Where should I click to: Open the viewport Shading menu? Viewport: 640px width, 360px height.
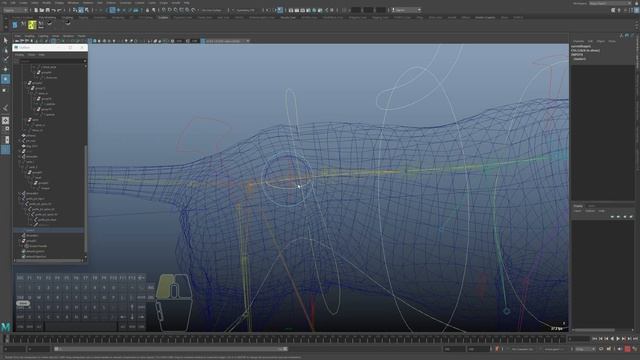pyautogui.click(x=30, y=36)
